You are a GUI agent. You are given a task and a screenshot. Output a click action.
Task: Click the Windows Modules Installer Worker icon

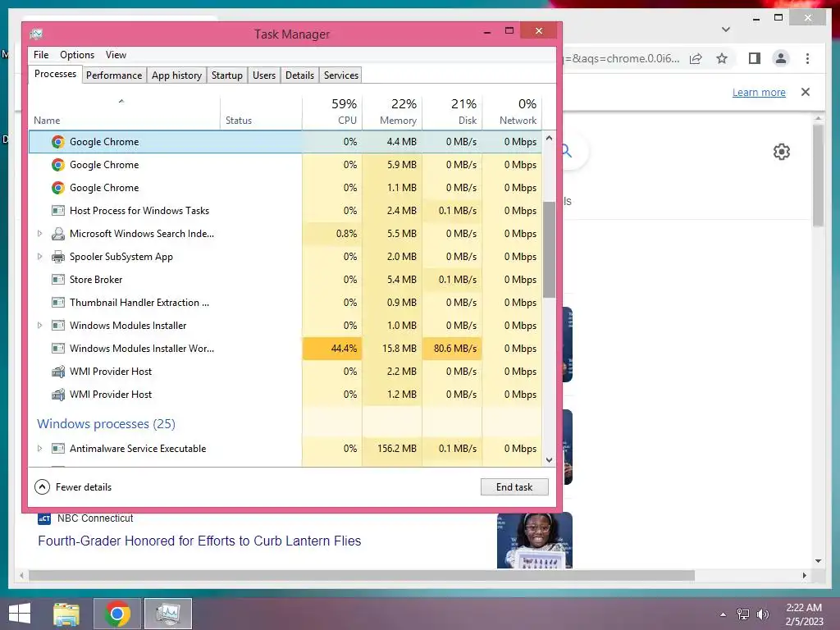(x=58, y=349)
